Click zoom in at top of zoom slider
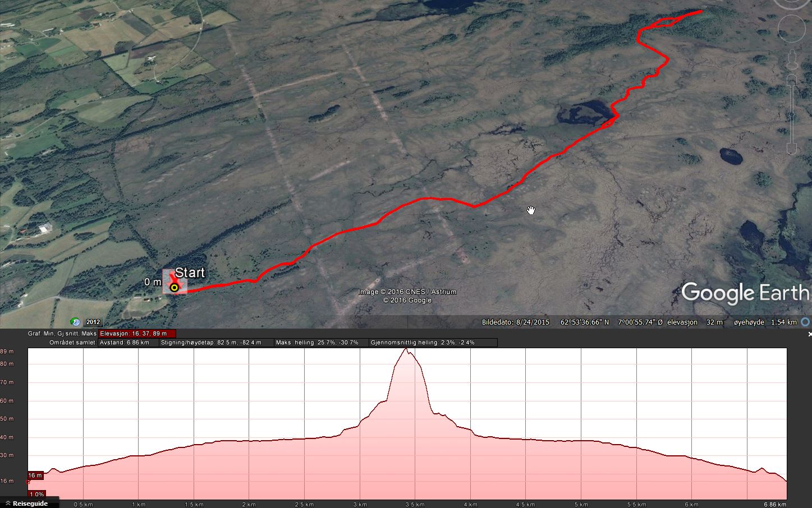This screenshot has height=508, width=812. click(792, 80)
